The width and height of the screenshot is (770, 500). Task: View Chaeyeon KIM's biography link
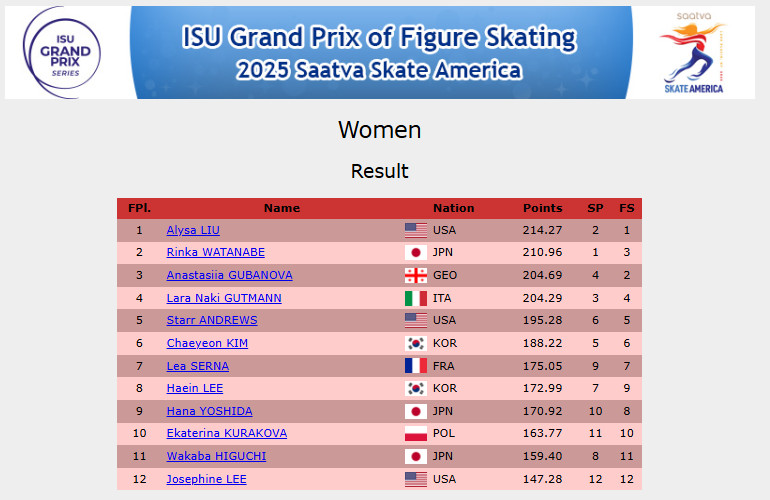pyautogui.click(x=207, y=343)
